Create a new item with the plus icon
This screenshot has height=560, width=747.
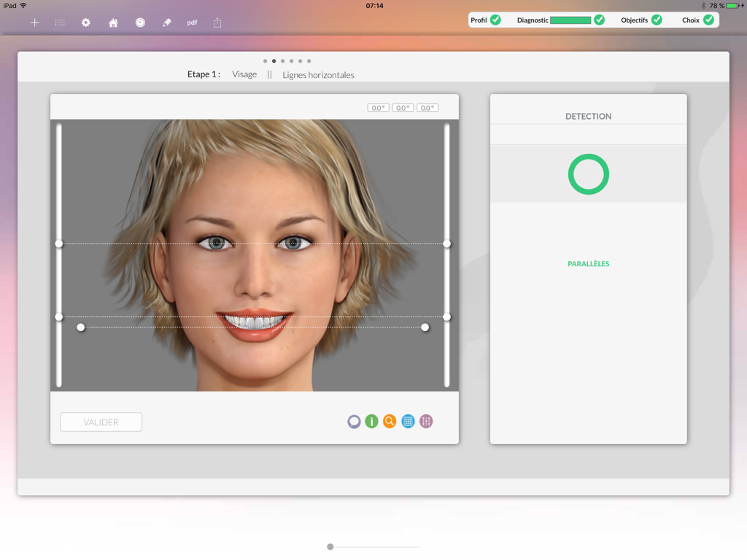click(34, 23)
